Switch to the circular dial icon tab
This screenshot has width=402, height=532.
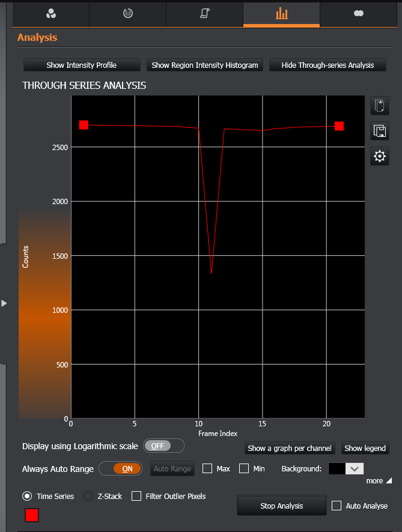[127, 13]
